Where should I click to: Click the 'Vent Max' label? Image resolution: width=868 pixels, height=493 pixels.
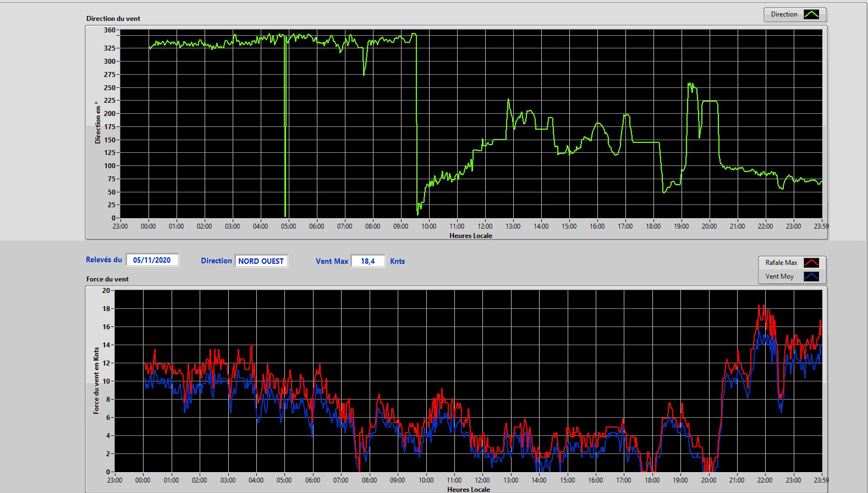(x=332, y=261)
